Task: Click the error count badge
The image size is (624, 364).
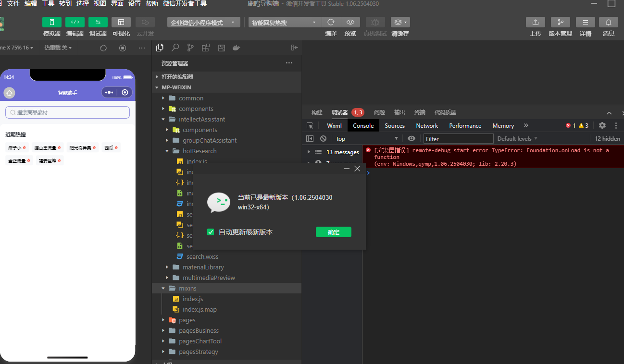Action: (571, 125)
